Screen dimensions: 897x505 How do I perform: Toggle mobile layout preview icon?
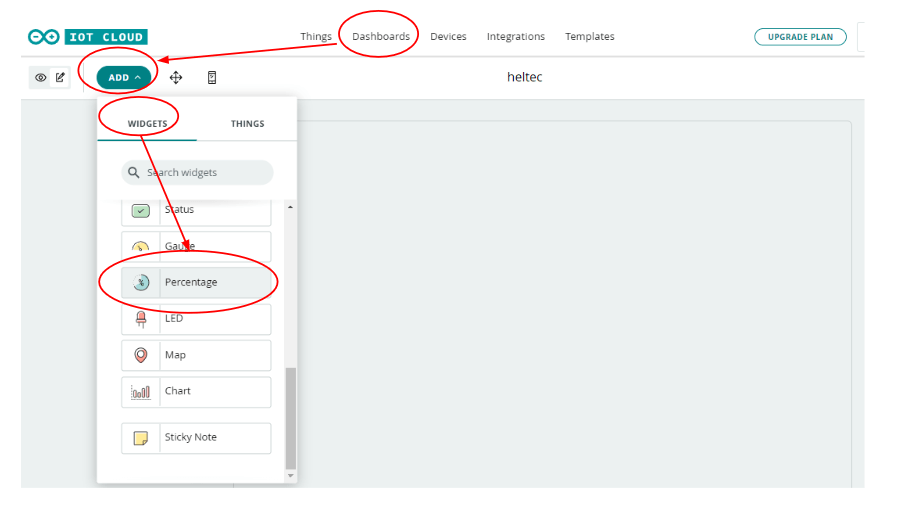click(212, 77)
